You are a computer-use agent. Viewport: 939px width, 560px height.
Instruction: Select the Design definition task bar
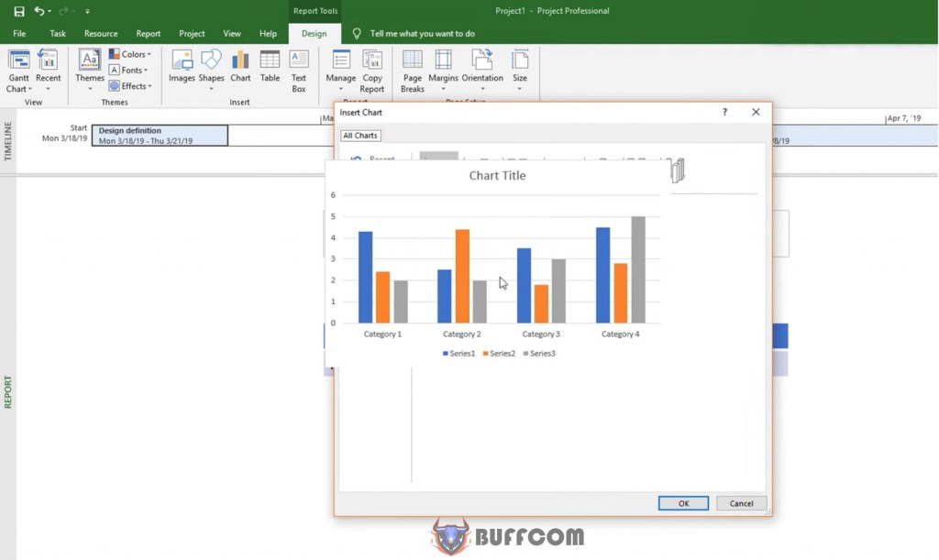(x=160, y=135)
